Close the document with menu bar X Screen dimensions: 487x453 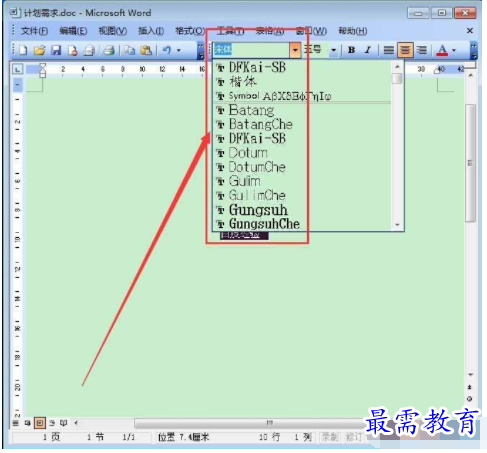[470, 31]
